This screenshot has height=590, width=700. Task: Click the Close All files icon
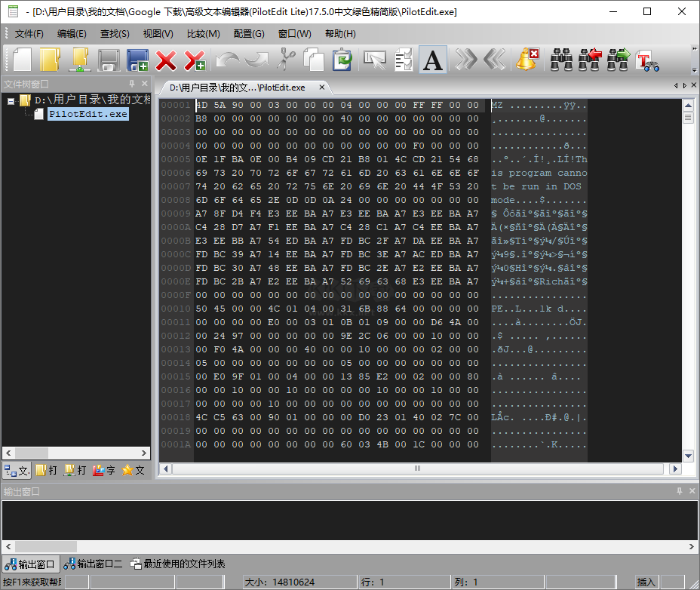[195, 60]
